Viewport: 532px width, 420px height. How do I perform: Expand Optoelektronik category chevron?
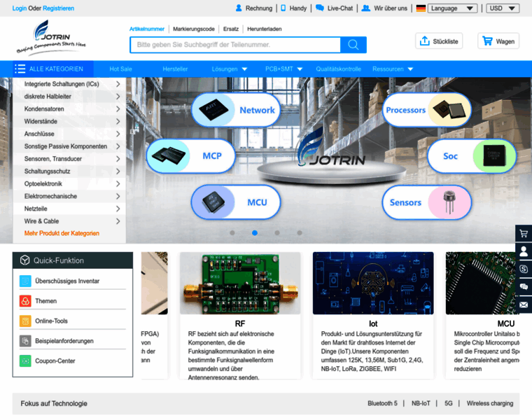click(118, 183)
